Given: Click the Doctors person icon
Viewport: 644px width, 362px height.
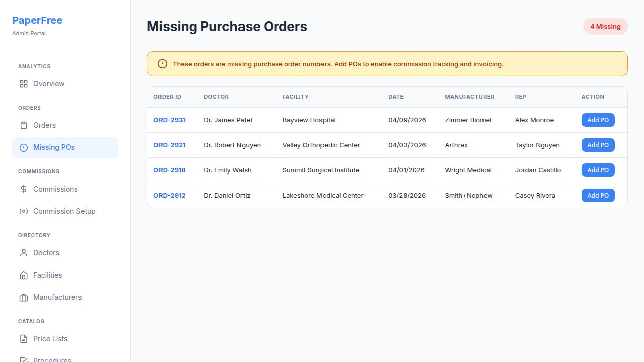Looking at the screenshot, I should click(x=24, y=253).
